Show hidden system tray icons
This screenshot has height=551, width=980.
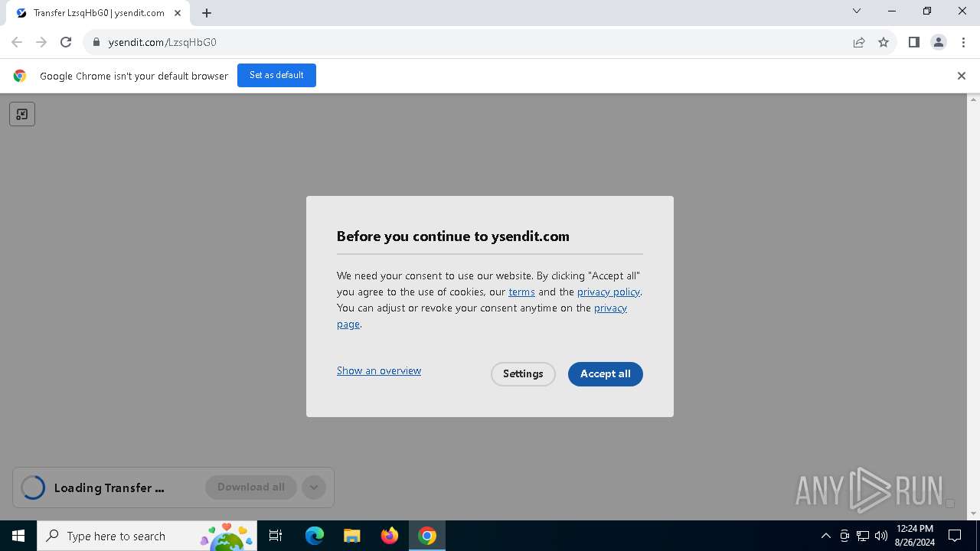825,536
